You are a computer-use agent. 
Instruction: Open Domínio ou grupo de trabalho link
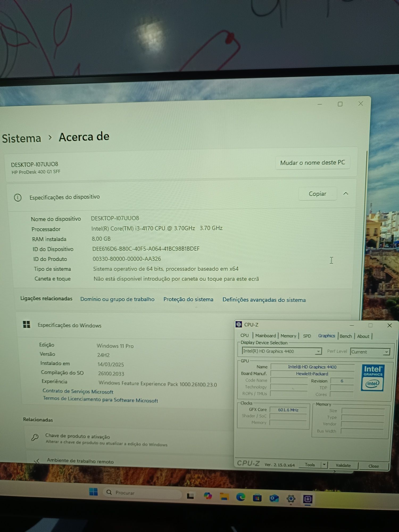tap(117, 299)
